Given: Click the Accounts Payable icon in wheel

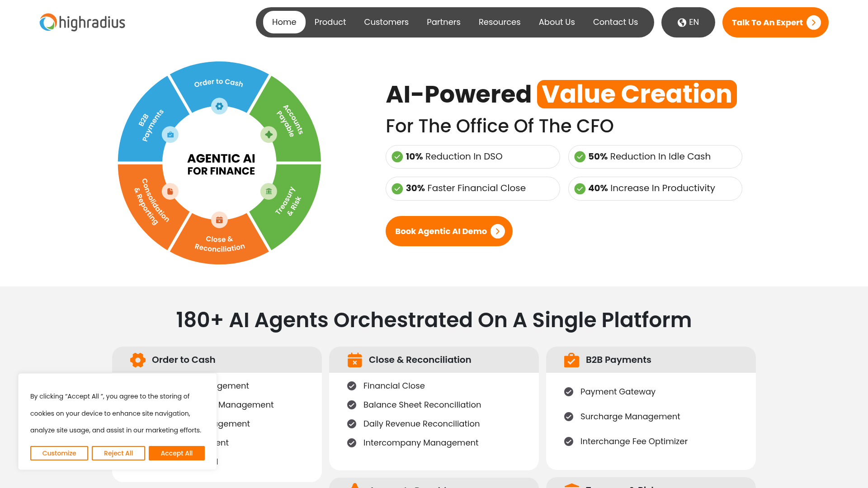Looking at the screenshot, I should click(x=269, y=135).
